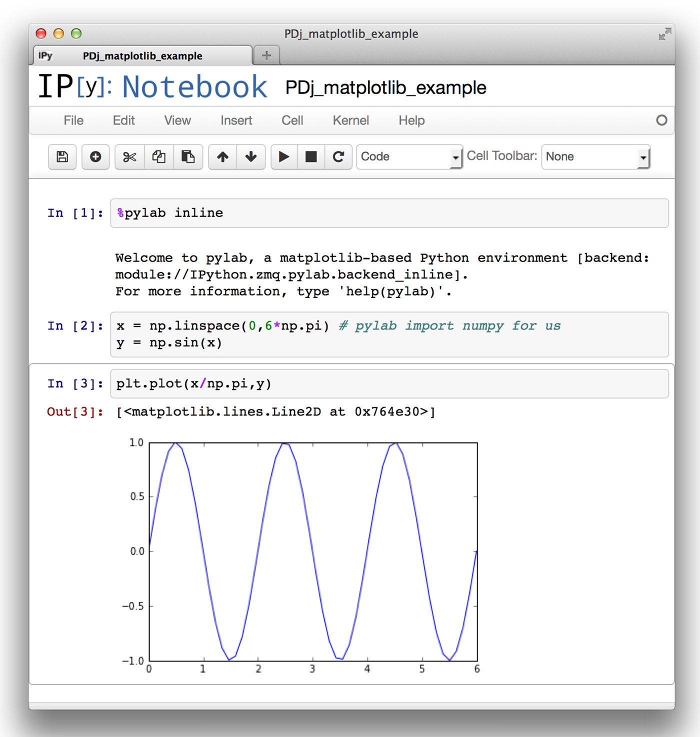This screenshot has height=737, width=700.
Task: Copy the selected cell
Action: point(158,157)
